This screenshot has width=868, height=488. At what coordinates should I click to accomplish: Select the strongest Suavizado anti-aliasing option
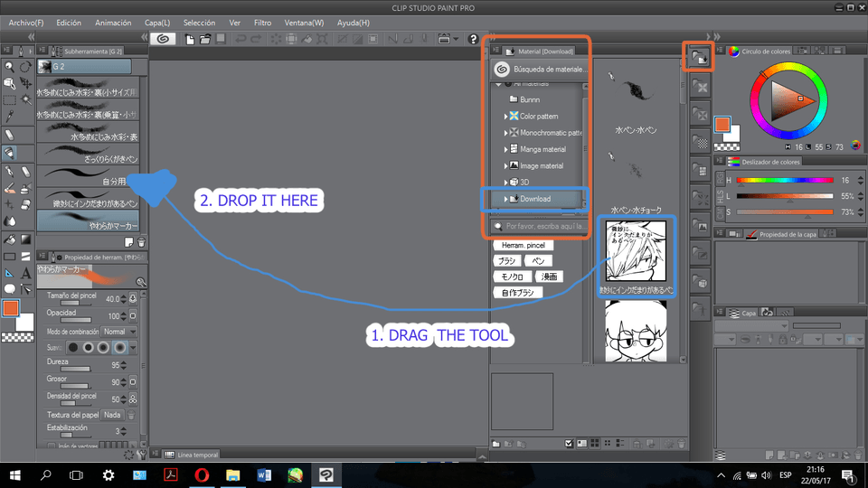coord(118,347)
